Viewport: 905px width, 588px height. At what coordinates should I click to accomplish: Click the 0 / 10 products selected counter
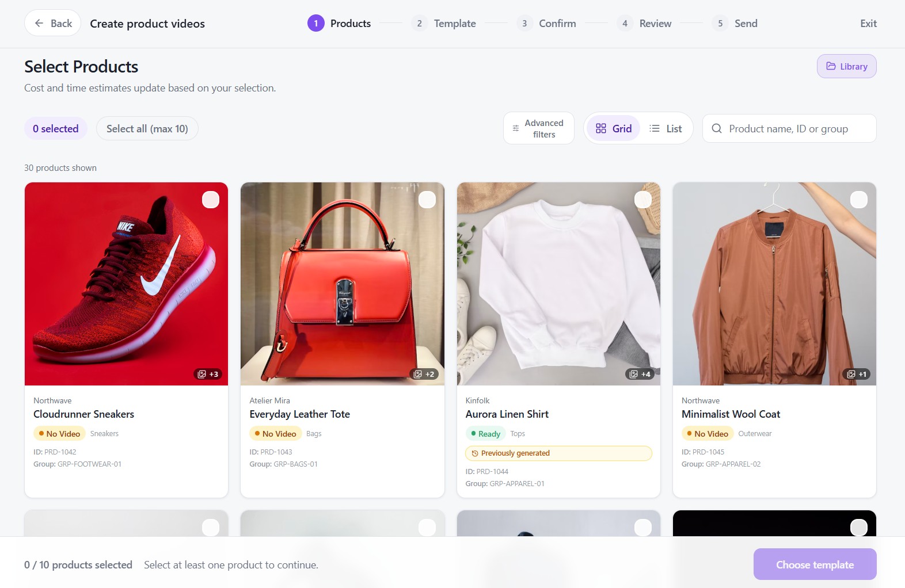pos(78,565)
